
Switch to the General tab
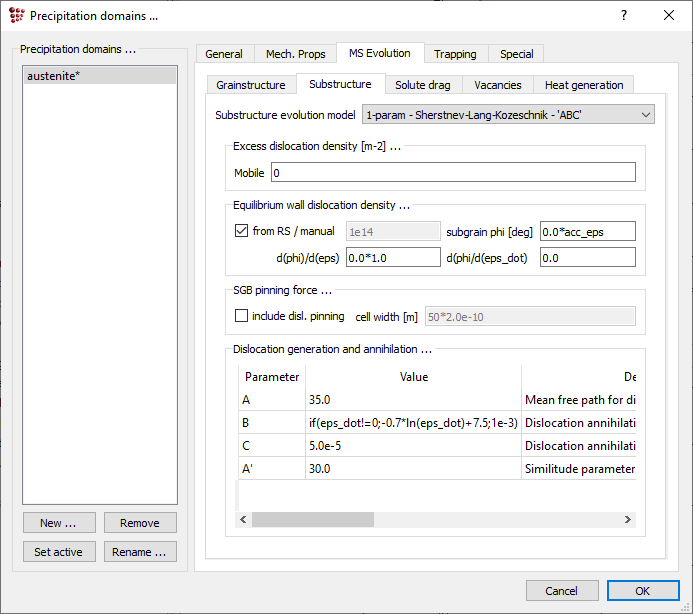pyautogui.click(x=224, y=54)
